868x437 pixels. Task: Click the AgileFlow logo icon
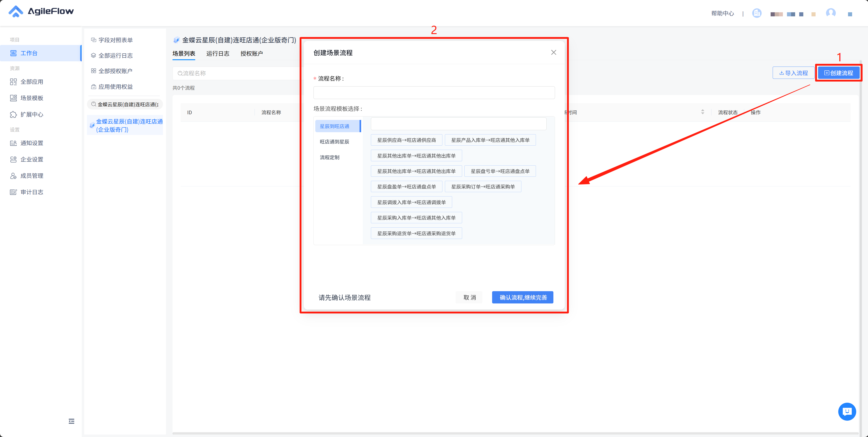coord(15,11)
